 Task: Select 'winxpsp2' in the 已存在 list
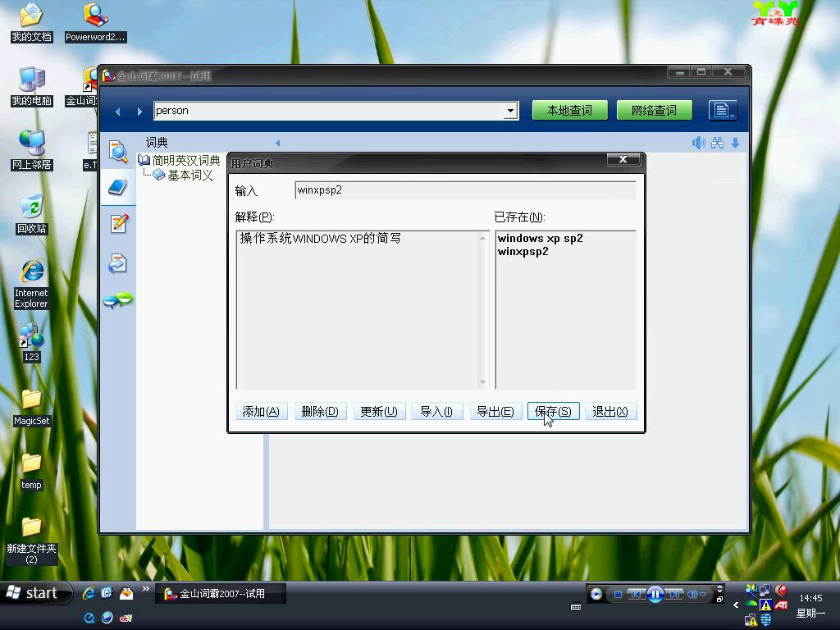523,252
